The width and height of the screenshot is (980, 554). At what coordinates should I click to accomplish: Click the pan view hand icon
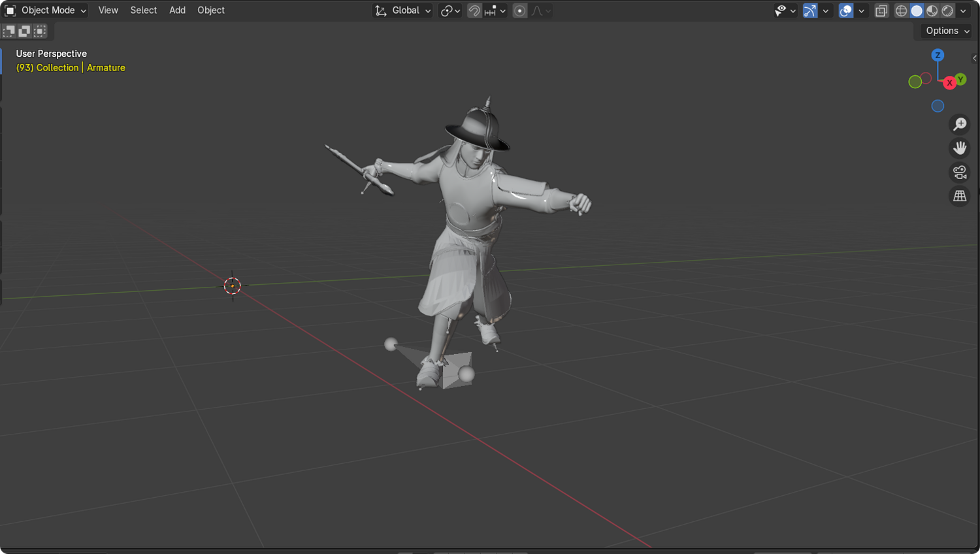click(960, 148)
